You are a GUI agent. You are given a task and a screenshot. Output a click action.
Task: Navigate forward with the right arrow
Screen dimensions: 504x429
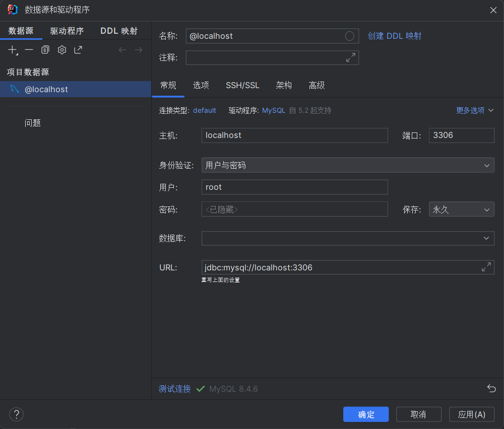pos(139,50)
